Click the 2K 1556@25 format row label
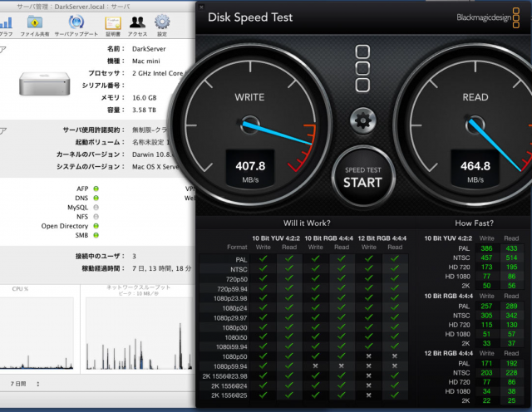 click(229, 395)
